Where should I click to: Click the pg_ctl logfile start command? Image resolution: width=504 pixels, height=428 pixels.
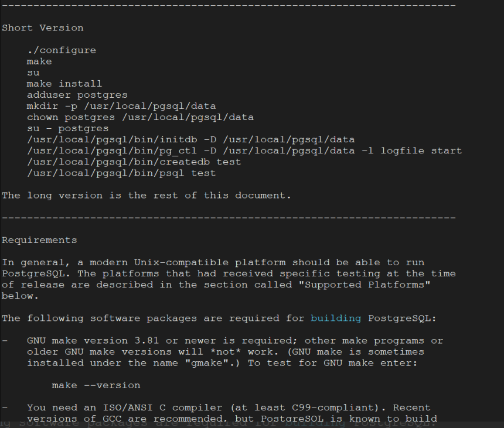click(x=244, y=151)
